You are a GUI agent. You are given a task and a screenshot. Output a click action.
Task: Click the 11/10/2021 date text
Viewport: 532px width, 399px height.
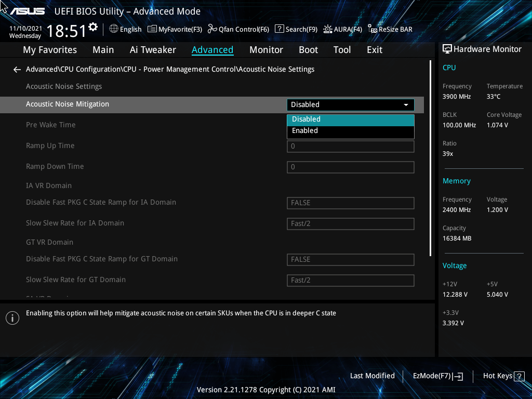coord(25,29)
